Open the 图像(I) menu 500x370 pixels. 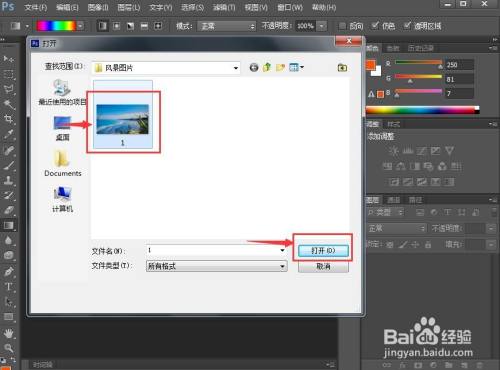[x=98, y=7]
